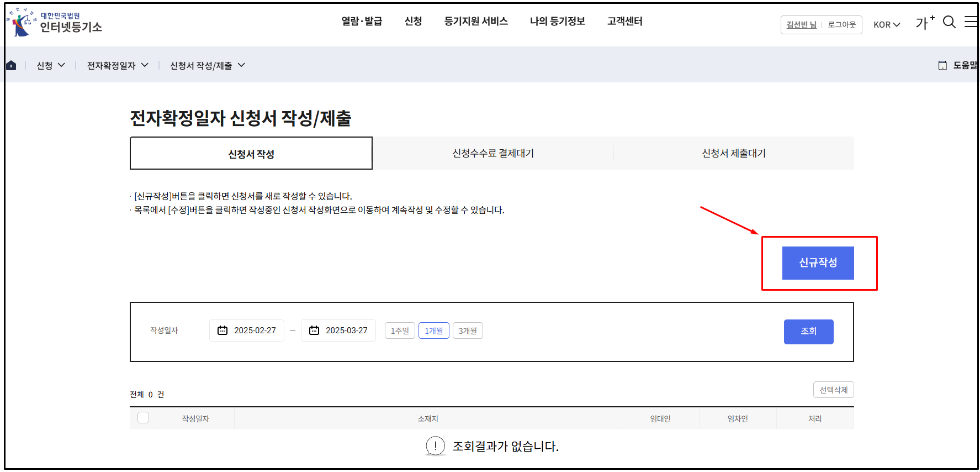The width and height of the screenshot is (980, 472).
Task: Open the 나의 등기정보 menu
Action: pyautogui.click(x=557, y=21)
